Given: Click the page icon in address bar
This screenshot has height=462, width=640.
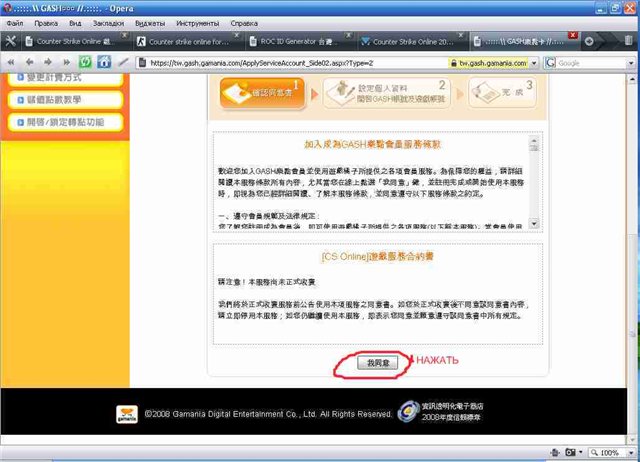Looking at the screenshot, I should pyautogui.click(x=142, y=63).
